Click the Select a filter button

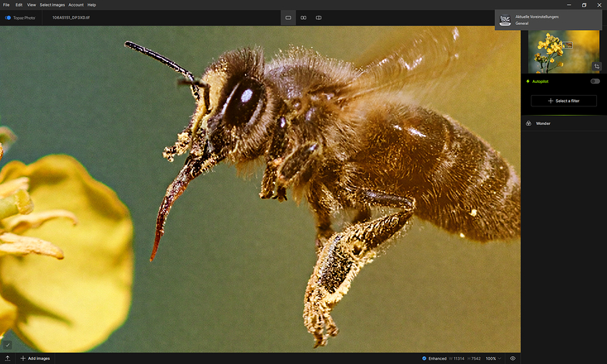pyautogui.click(x=563, y=101)
